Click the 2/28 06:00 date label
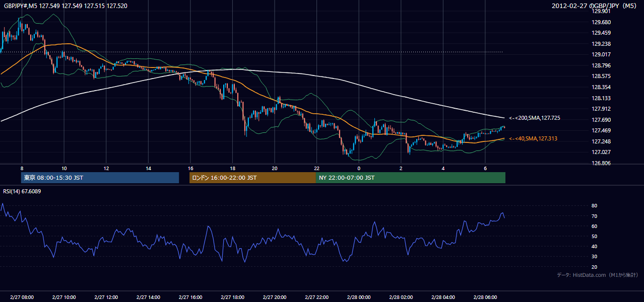The width and height of the screenshot is (644, 302). click(485, 297)
